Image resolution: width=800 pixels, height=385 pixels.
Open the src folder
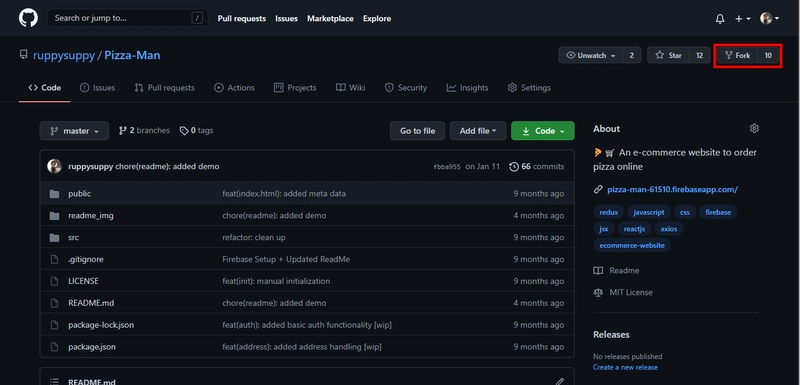click(73, 238)
